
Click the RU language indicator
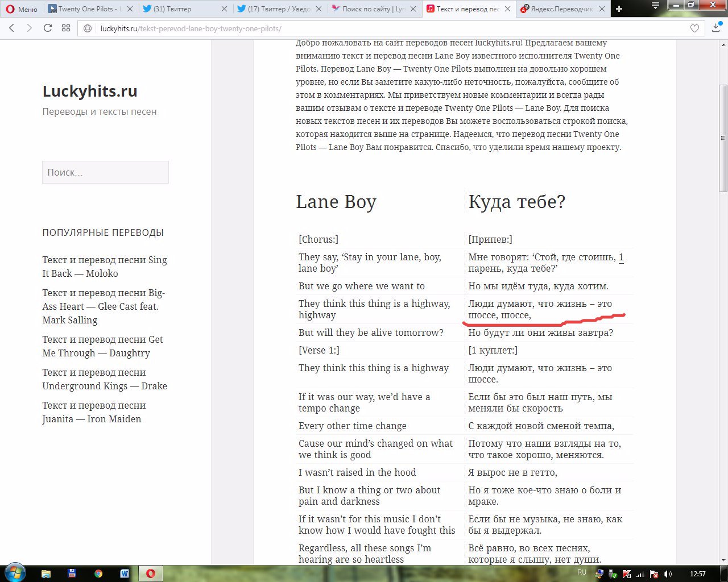click(x=582, y=572)
